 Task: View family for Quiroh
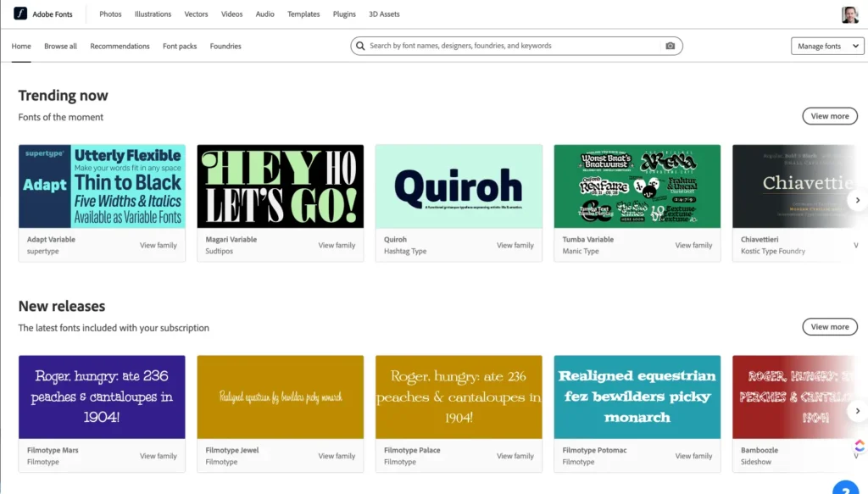tap(515, 245)
